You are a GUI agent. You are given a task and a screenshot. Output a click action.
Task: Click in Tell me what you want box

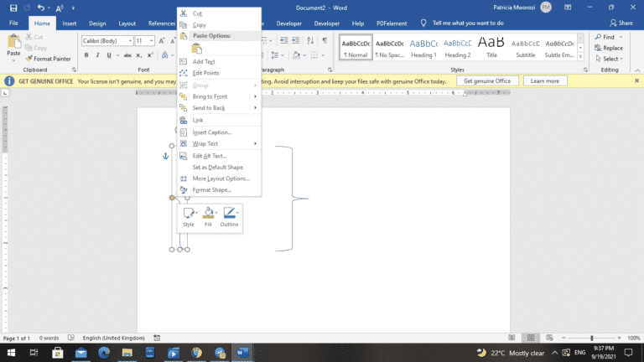pos(468,23)
